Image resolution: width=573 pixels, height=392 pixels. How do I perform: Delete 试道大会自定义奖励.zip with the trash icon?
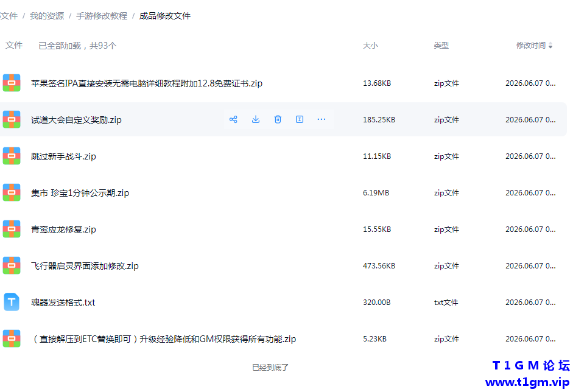(x=278, y=119)
